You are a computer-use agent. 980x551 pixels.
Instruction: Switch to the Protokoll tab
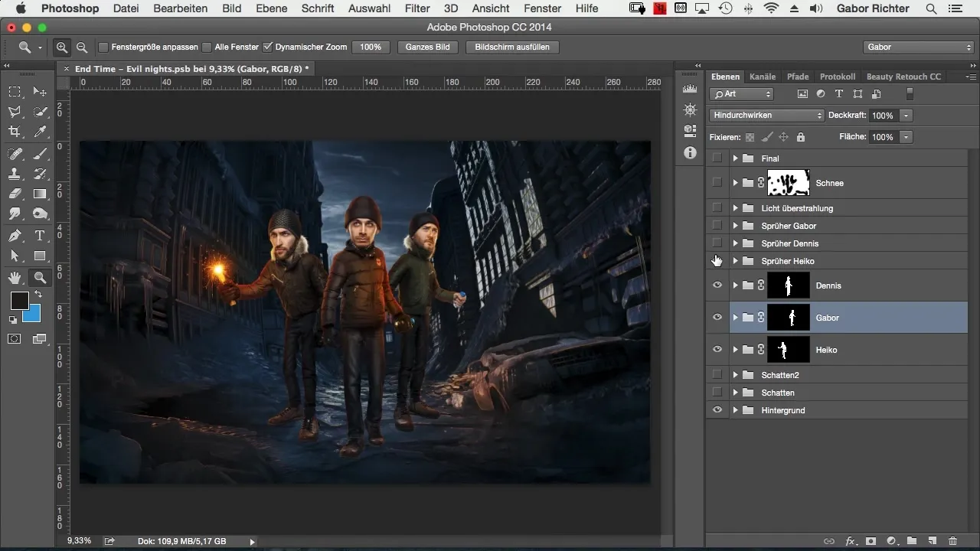tap(838, 77)
